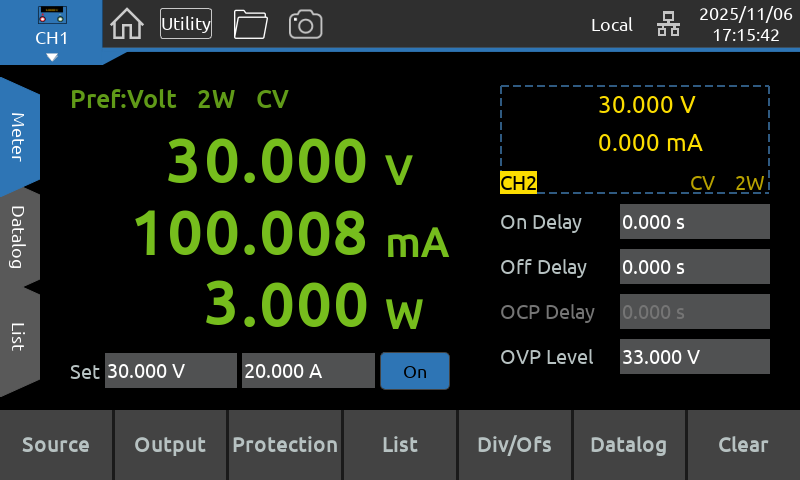Viewport: 800px width, 480px height.
Task: Toggle the output On button
Action: click(x=414, y=371)
